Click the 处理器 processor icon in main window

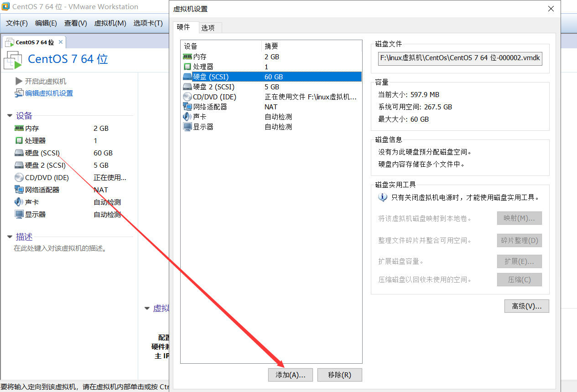click(x=19, y=141)
